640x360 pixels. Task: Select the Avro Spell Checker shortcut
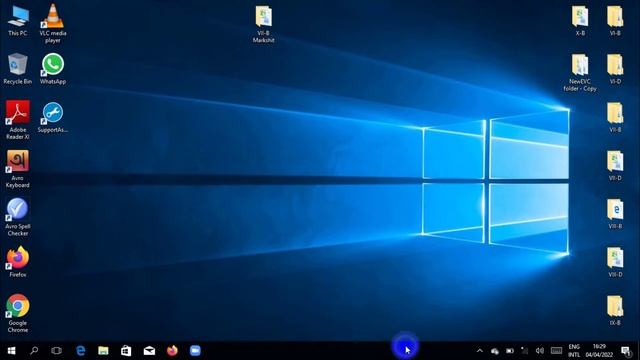pos(18,217)
